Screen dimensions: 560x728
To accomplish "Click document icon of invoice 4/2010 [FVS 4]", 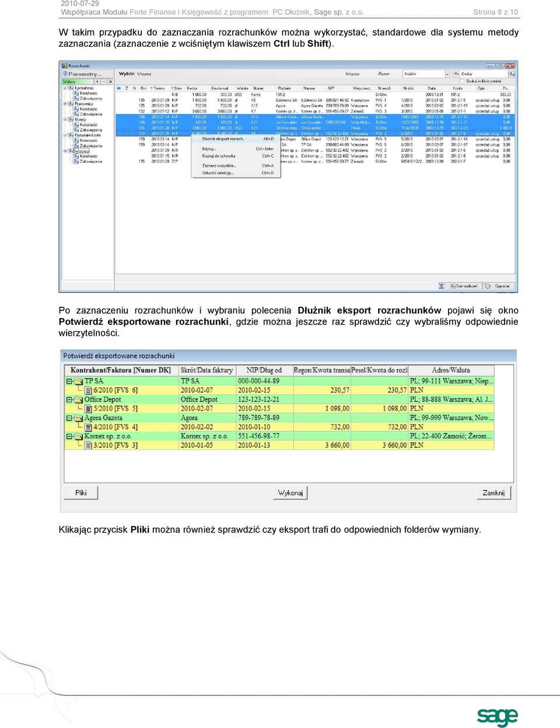I will click(x=88, y=427).
